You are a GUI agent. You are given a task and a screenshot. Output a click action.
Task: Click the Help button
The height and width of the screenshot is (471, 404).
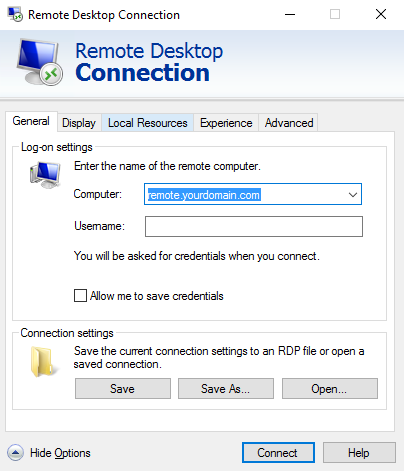point(359,453)
